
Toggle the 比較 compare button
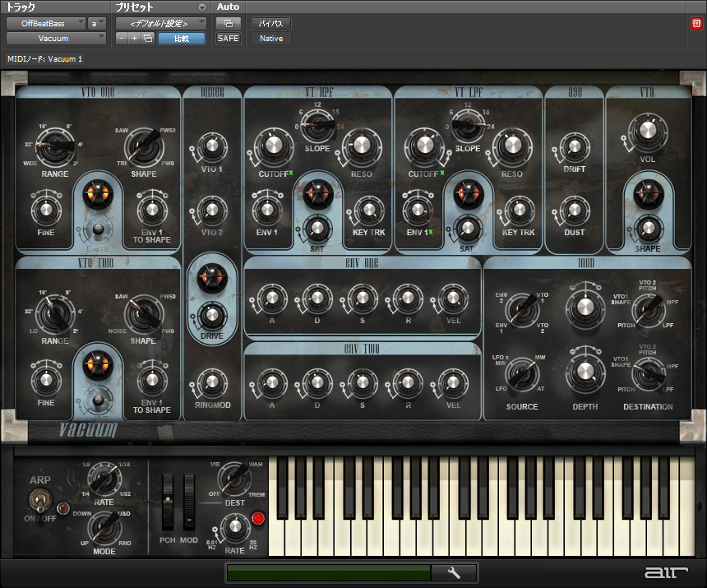(182, 39)
